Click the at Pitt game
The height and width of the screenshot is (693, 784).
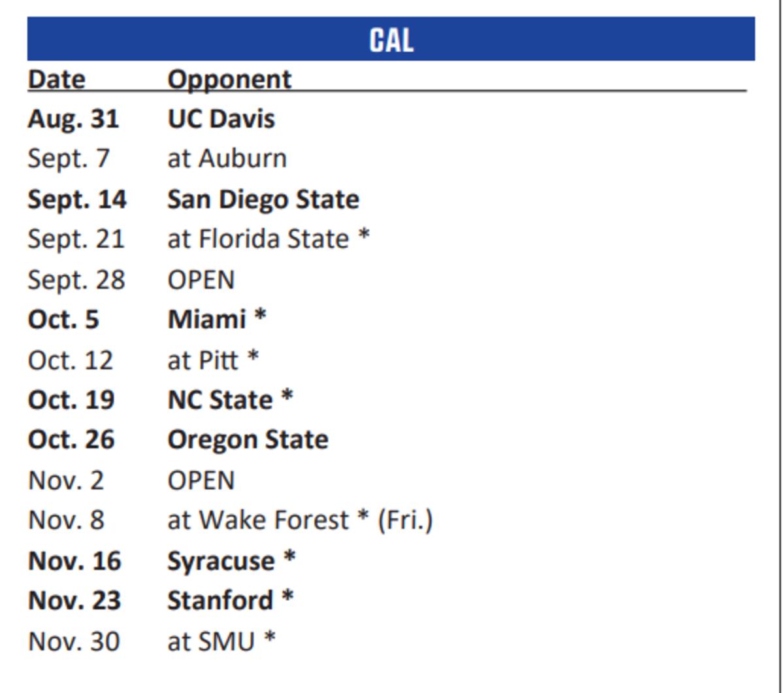[x=213, y=360]
